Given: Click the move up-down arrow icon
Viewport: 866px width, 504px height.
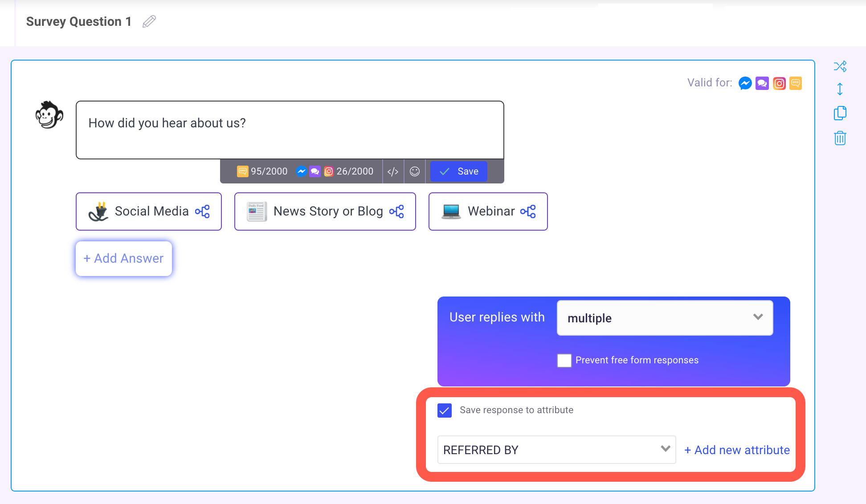Looking at the screenshot, I should point(840,89).
